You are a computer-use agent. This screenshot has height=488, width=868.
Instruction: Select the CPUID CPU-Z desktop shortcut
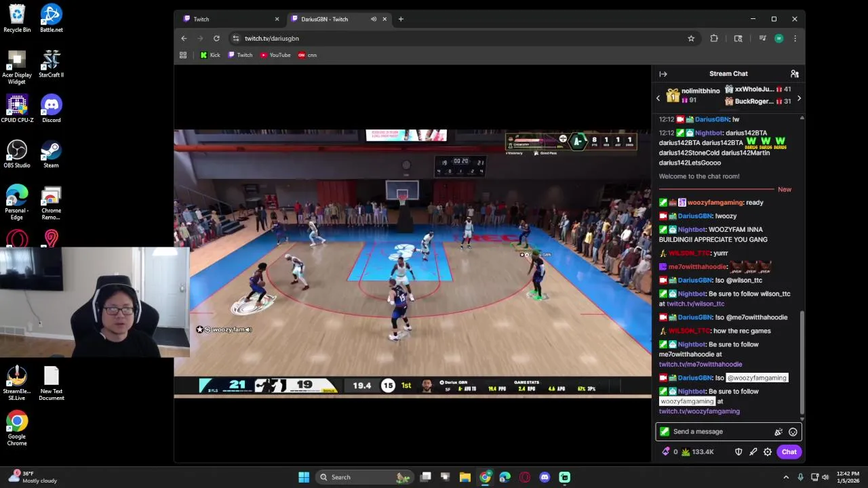coord(17,108)
